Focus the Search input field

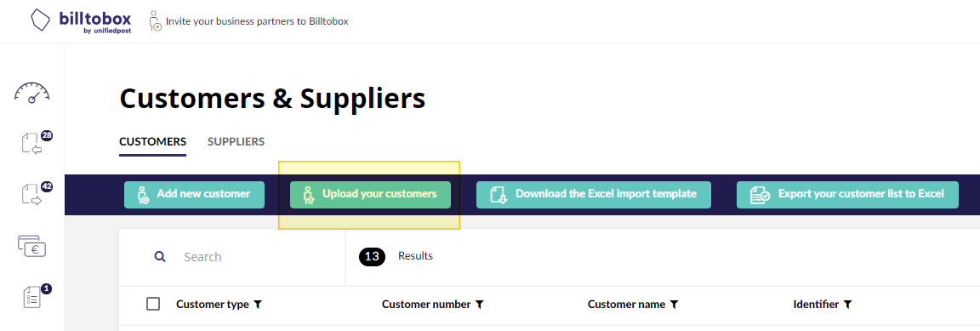[x=256, y=256]
